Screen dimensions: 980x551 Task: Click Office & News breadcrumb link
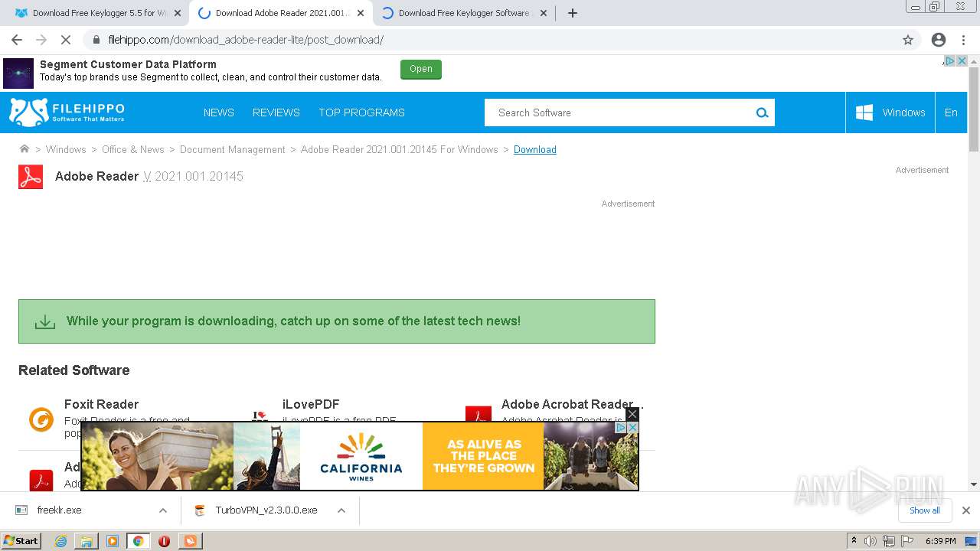tap(133, 149)
